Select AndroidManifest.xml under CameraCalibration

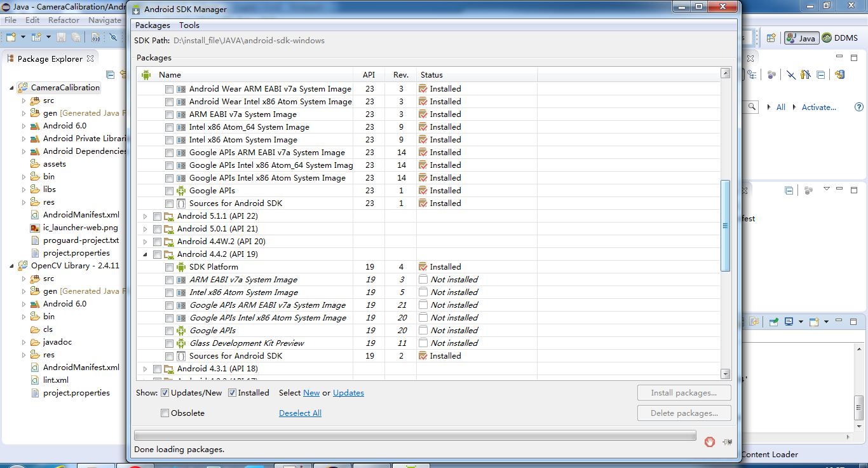[x=81, y=215]
